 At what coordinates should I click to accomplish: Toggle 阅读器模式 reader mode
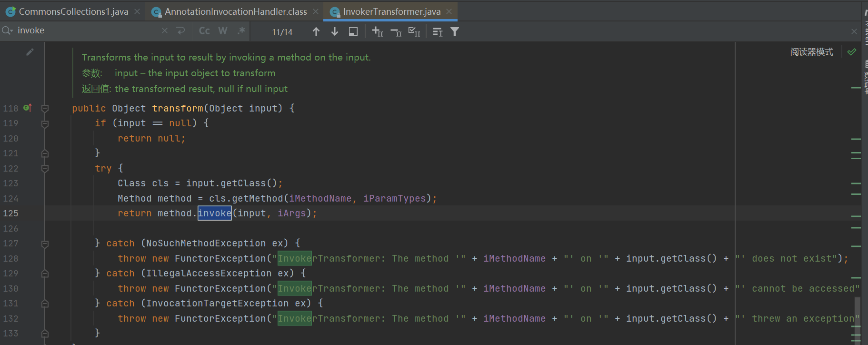click(812, 52)
